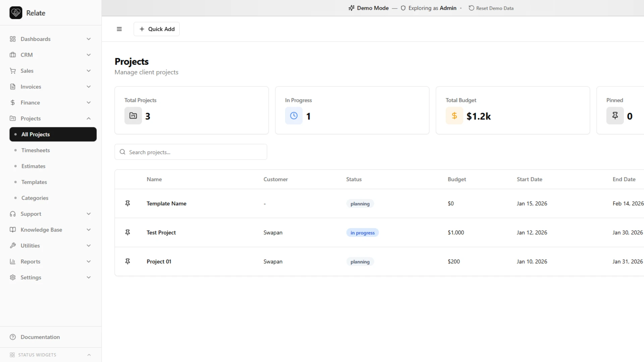644x362 pixels.
Task: Click the Invoices document icon
Action: (13, 86)
